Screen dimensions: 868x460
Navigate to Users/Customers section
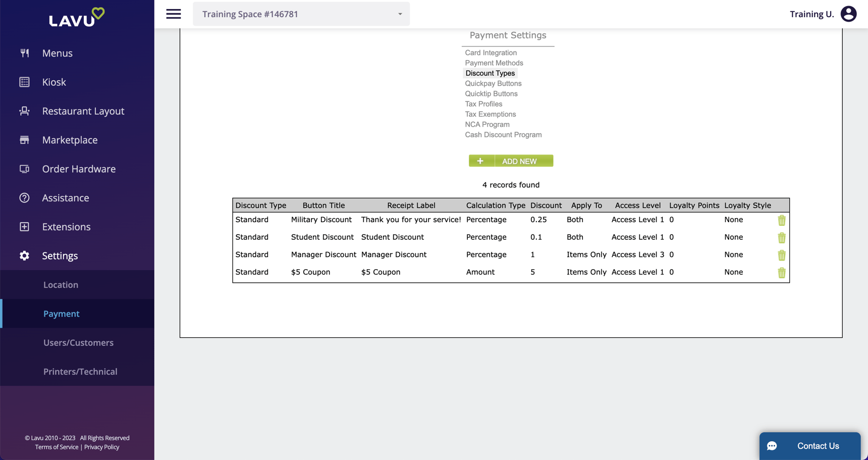pos(78,342)
